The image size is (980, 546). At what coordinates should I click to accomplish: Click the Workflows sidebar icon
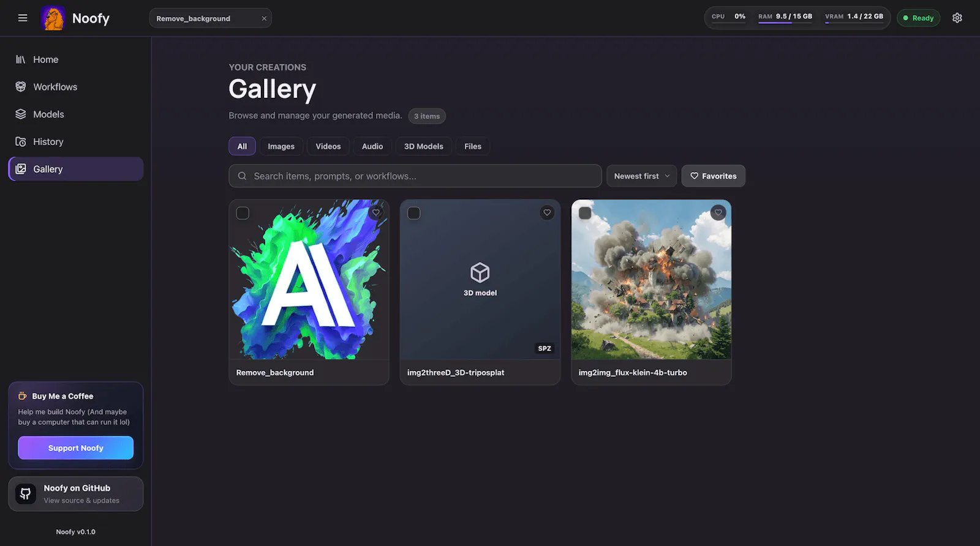(x=21, y=87)
